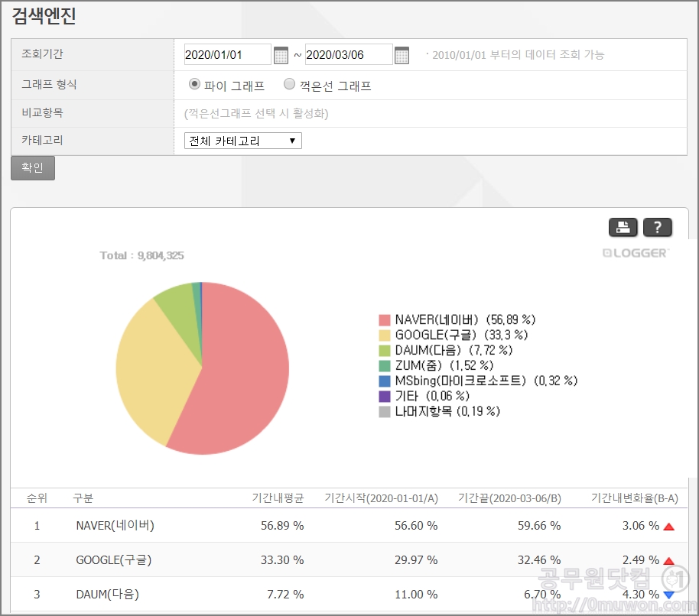The image size is (699, 616).
Task: Click the 기간시작(2020-01-01/A) column header
Action: 381,498
